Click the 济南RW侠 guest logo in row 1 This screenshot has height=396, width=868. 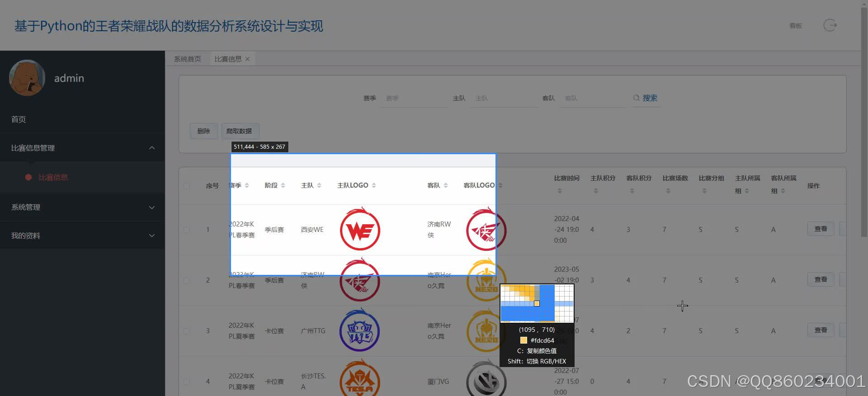(x=486, y=229)
